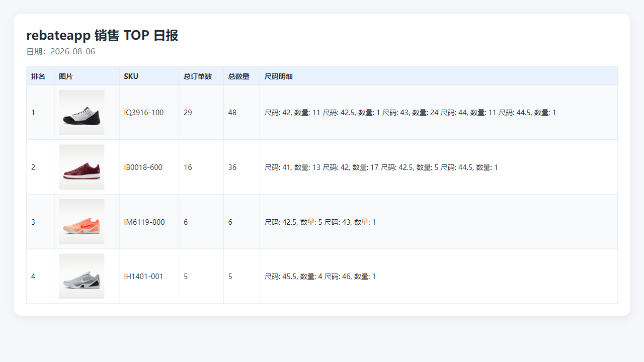Select SKU IQ3916-100 text
Viewport: 644px width, 362px height.
pos(144,113)
